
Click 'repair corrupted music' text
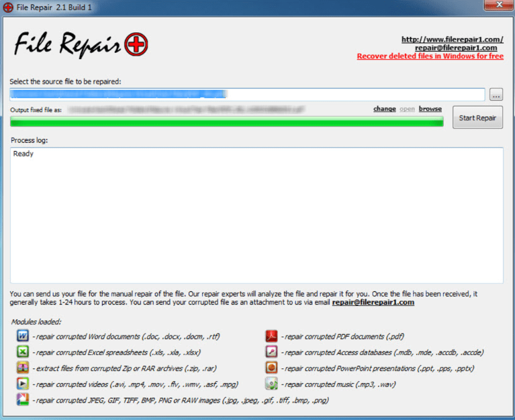(338, 384)
